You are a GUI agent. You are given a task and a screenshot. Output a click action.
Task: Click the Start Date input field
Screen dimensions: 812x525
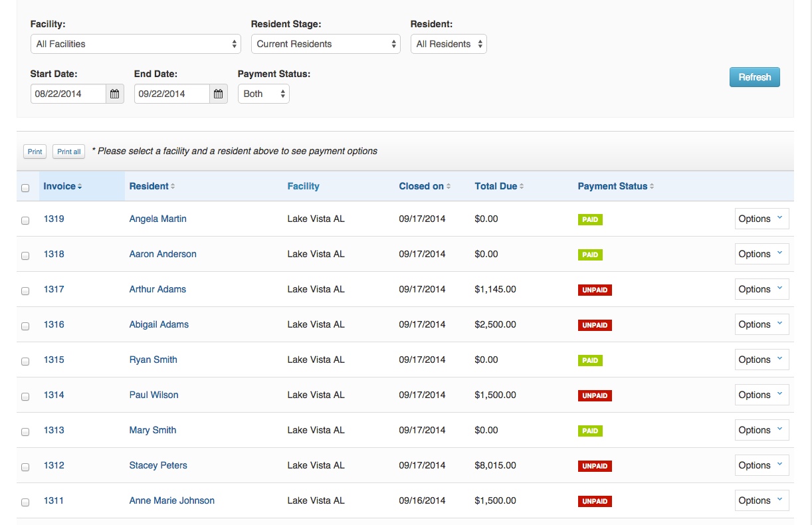point(68,94)
